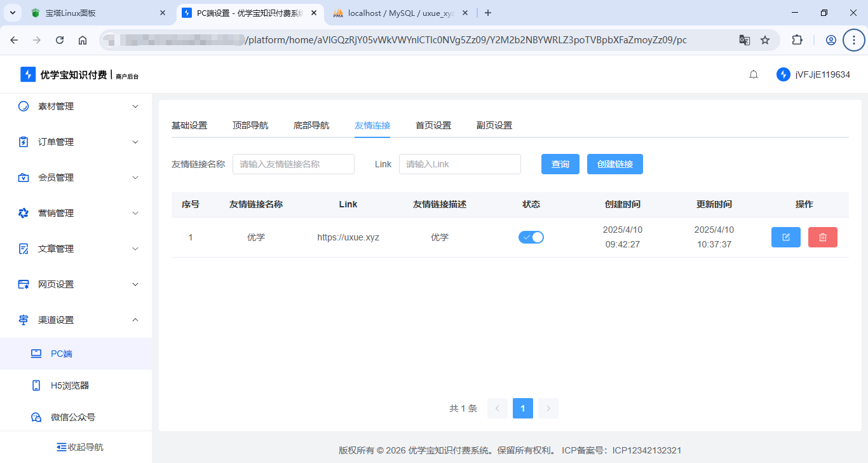The width and height of the screenshot is (868, 463).
Task: Click the 微信公众号 sidebar icon
Action: click(37, 417)
